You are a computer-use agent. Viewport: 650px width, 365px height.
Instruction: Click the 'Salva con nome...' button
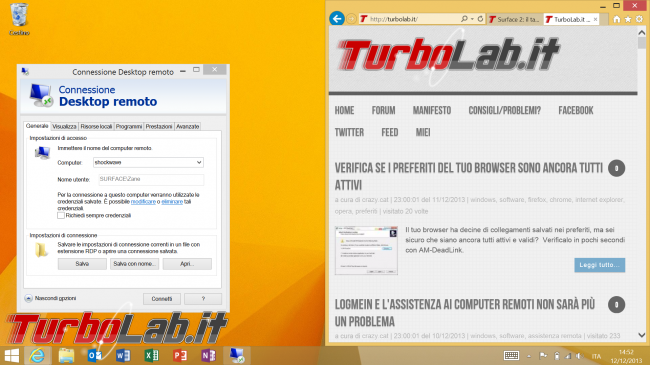click(x=134, y=264)
